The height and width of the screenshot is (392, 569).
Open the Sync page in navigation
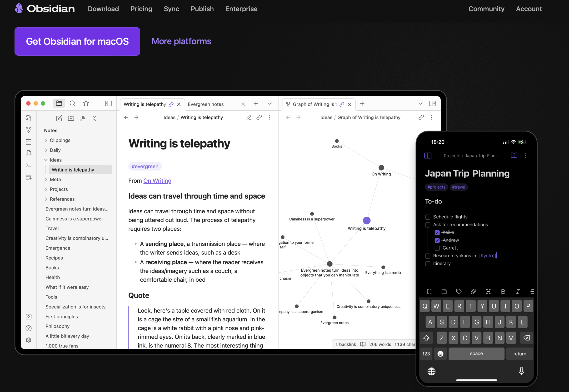point(171,9)
